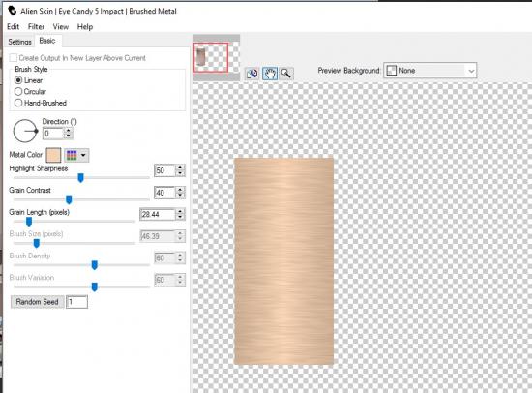532x393 pixels.
Task: Click the Grain Length slider handle
Action: click(x=29, y=222)
